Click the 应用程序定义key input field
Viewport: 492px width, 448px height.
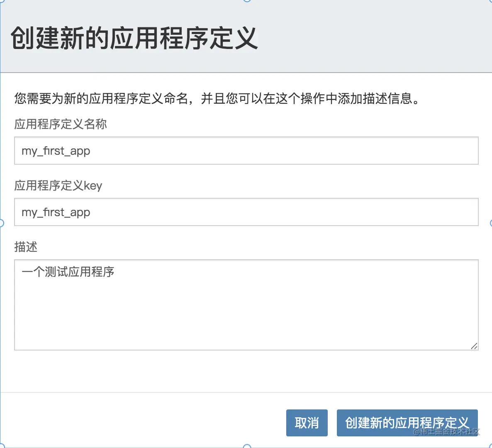pyautogui.click(x=246, y=212)
